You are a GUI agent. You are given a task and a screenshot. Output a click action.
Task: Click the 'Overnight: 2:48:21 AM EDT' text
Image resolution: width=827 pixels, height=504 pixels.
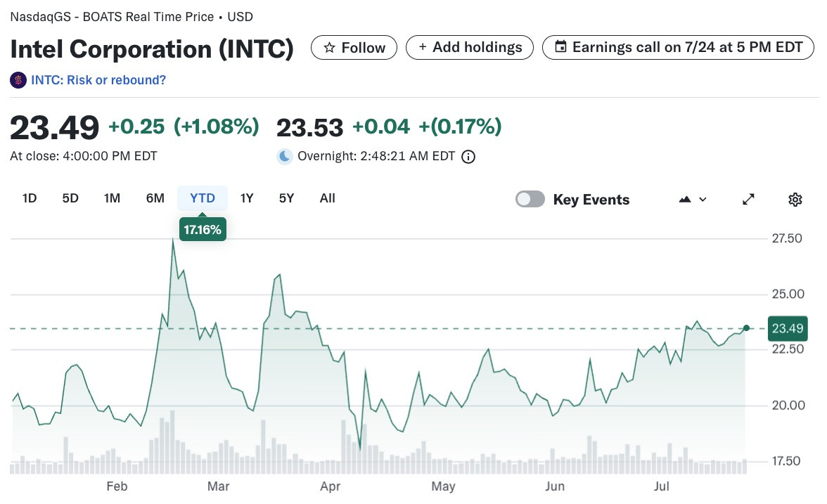tap(376, 156)
